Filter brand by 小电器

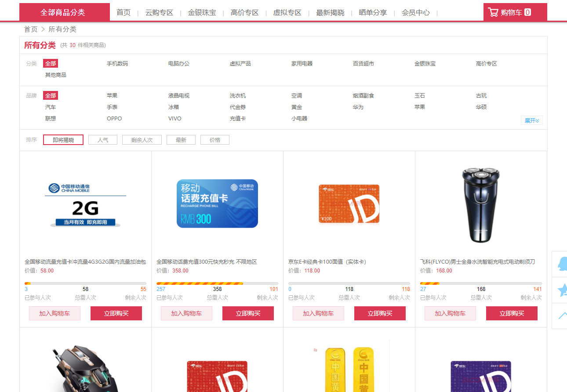pos(299,118)
